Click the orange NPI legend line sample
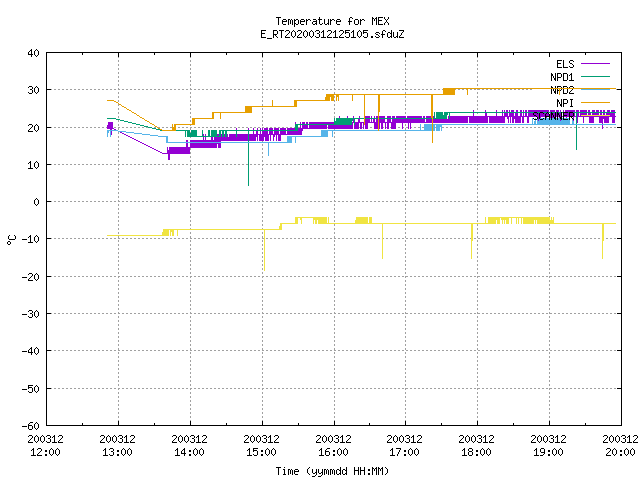 point(595,102)
